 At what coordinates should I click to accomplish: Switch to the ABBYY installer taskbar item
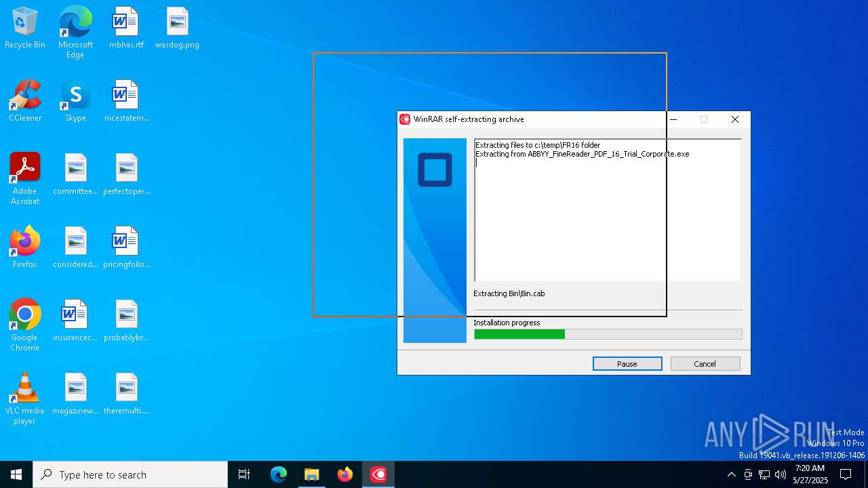(378, 474)
